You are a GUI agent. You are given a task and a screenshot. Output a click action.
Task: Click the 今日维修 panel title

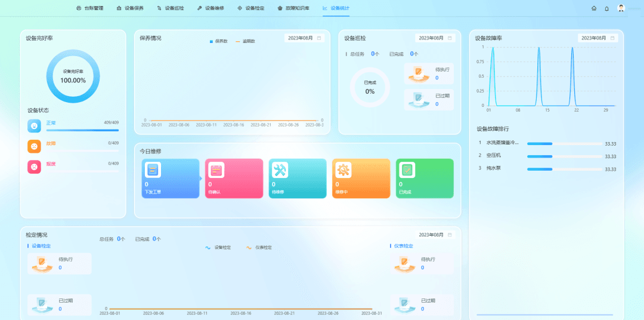[x=150, y=152]
